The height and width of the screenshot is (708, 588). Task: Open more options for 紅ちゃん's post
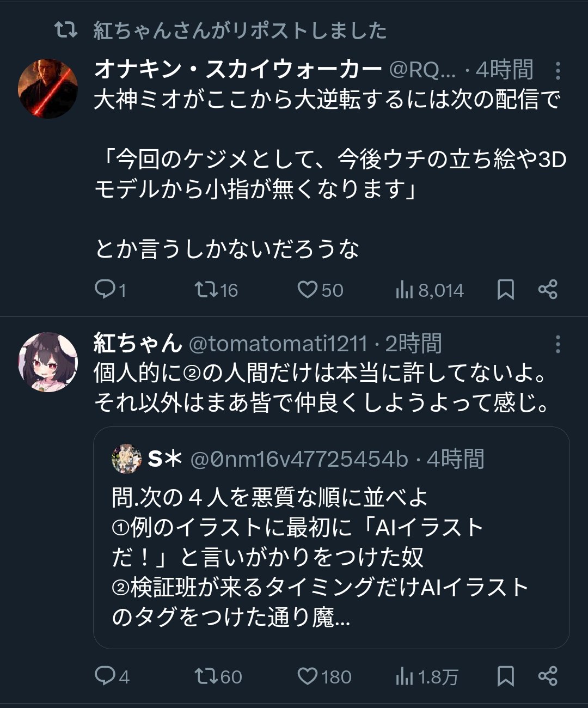[x=558, y=344]
